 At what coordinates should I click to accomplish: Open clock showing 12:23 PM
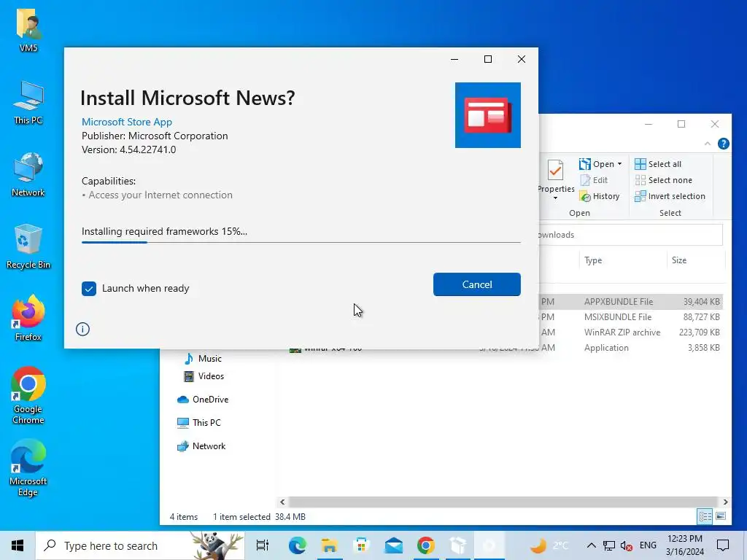tap(684, 545)
